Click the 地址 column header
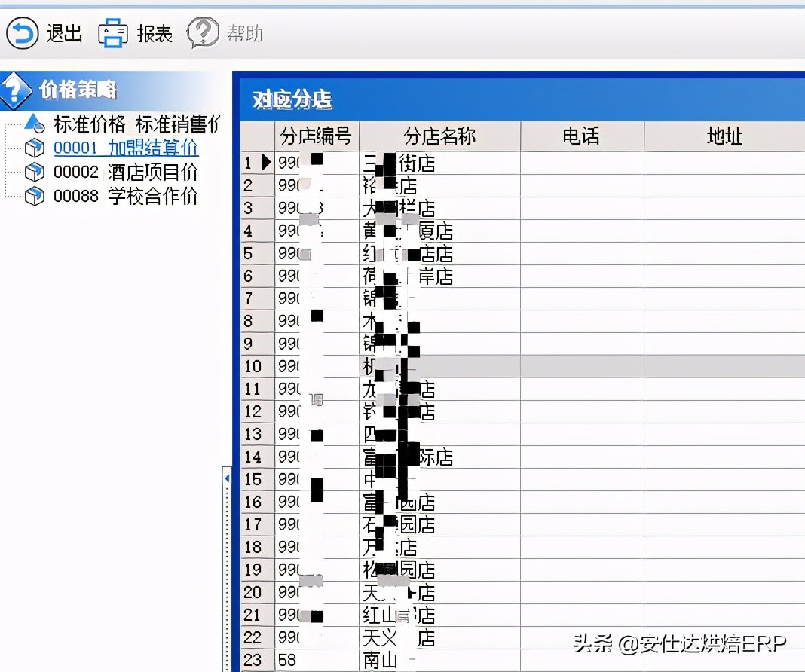805x672 pixels. [724, 136]
